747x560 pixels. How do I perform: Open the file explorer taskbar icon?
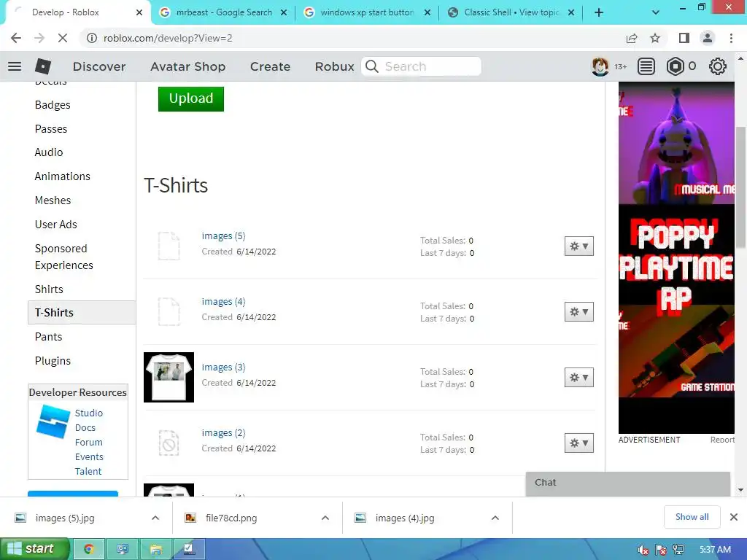156,549
